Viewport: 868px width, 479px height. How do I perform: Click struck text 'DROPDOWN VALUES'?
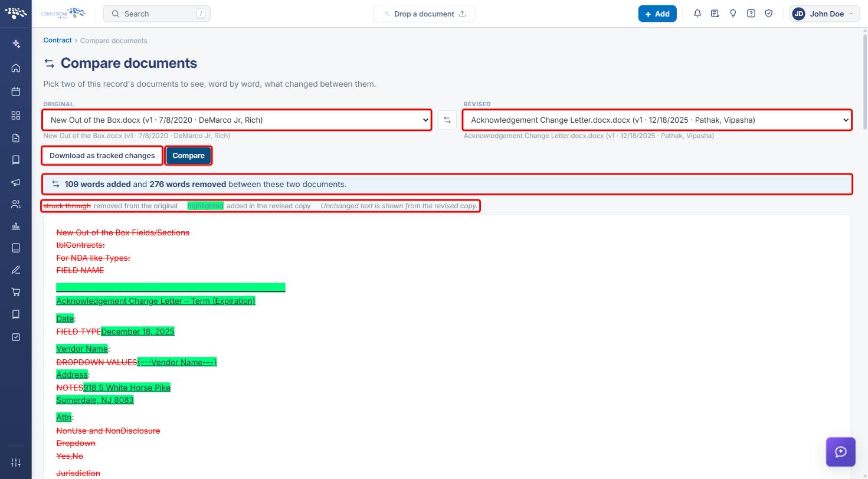click(97, 362)
